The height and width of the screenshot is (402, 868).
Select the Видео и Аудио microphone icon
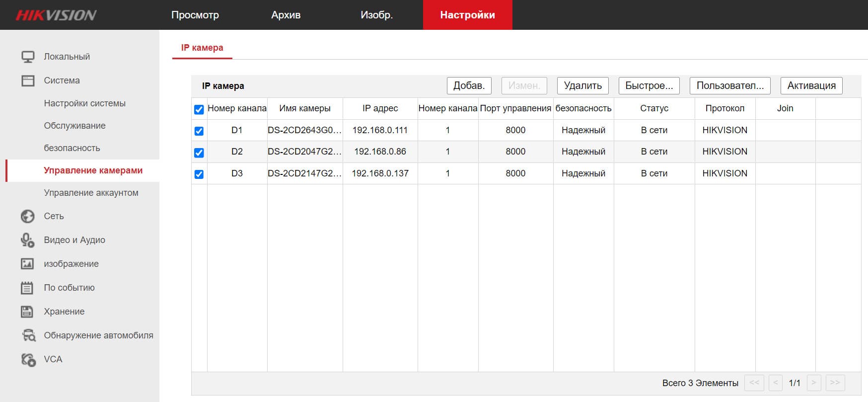point(28,240)
